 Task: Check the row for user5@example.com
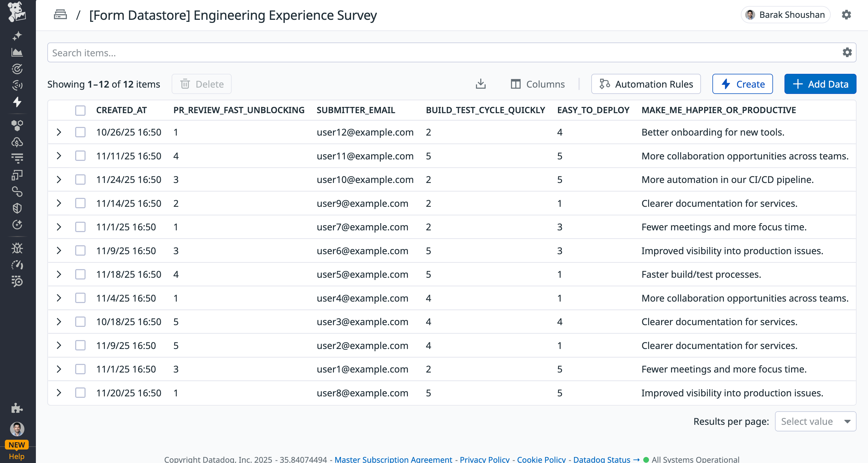pyautogui.click(x=80, y=274)
